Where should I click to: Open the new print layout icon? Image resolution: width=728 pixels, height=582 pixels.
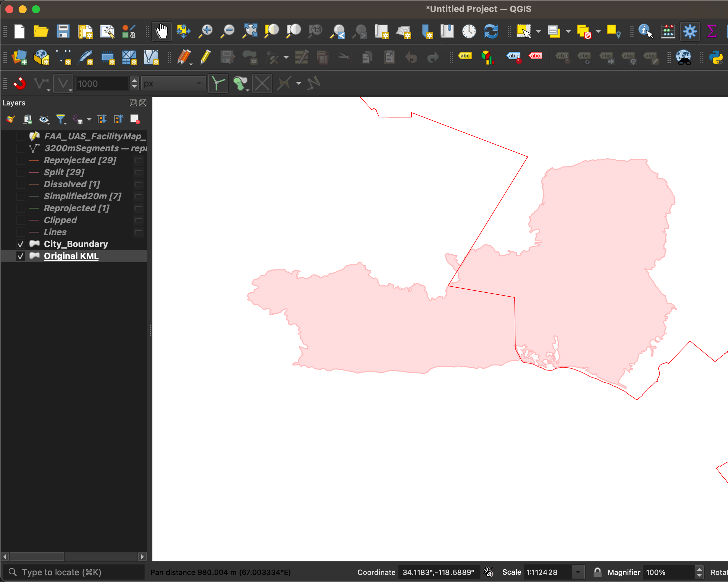pos(85,32)
